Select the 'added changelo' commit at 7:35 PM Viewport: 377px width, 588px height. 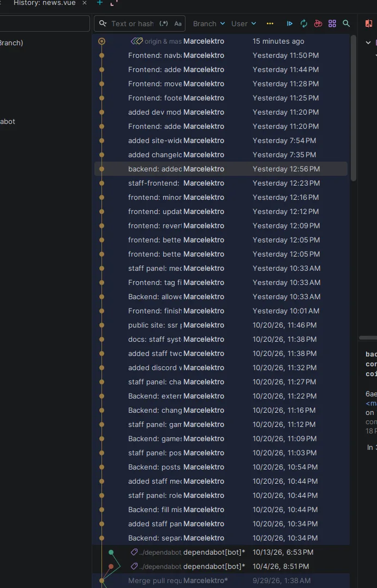[221, 155]
